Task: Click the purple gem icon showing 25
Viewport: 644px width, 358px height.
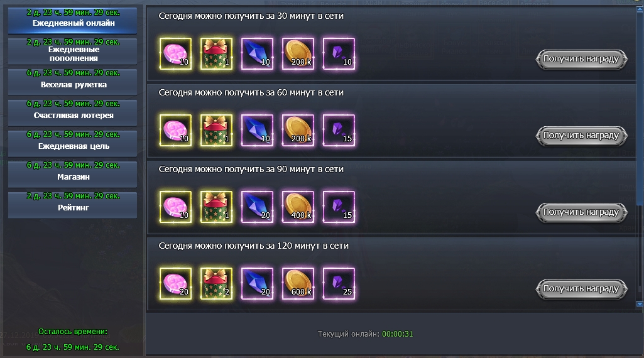Action: (339, 284)
